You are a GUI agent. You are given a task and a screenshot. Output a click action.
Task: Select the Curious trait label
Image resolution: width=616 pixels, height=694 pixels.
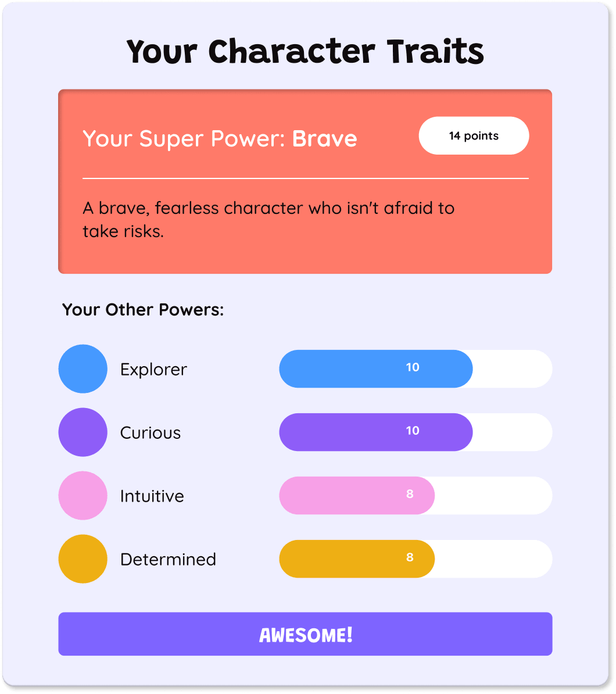150,432
